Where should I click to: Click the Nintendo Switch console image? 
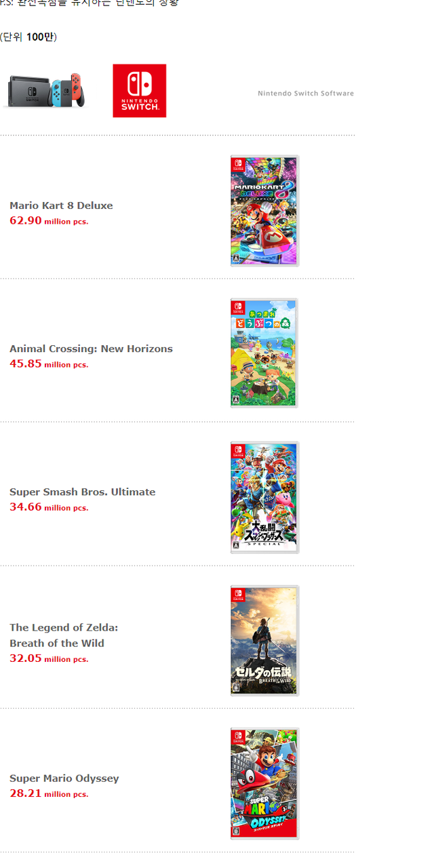45,90
